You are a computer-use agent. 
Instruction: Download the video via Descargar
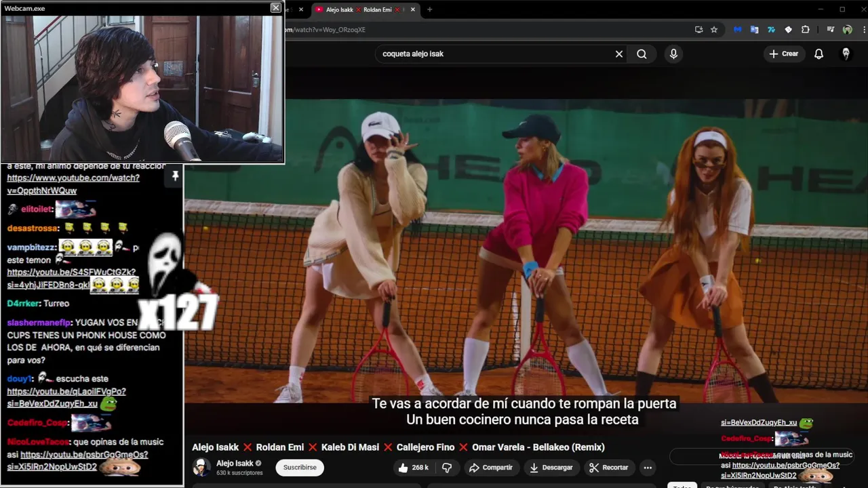(551, 468)
